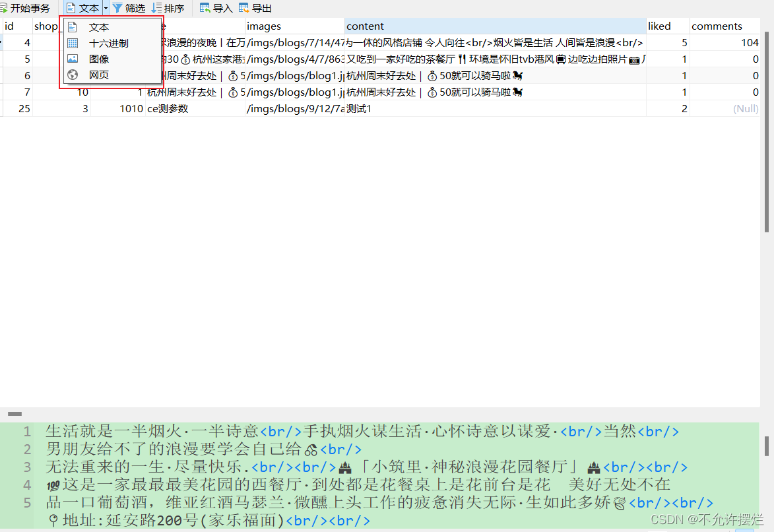Click the content column header
Viewport: 774px width, 532px height.
[496, 26]
